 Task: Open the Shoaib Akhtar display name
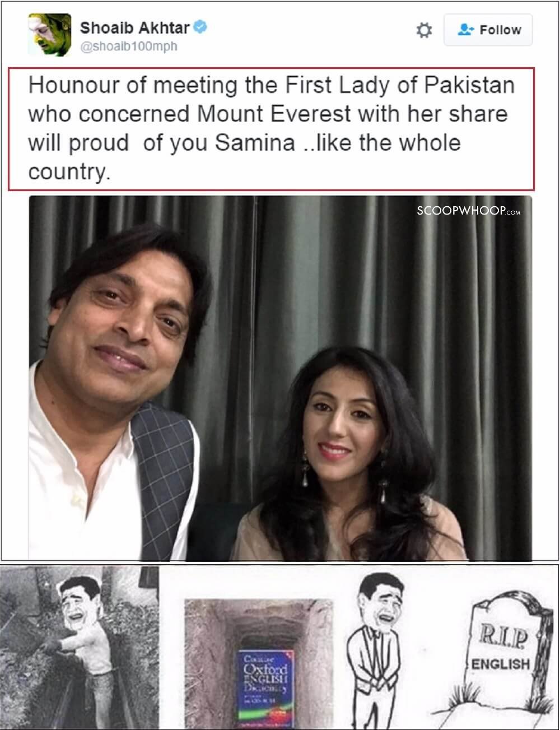point(135,27)
